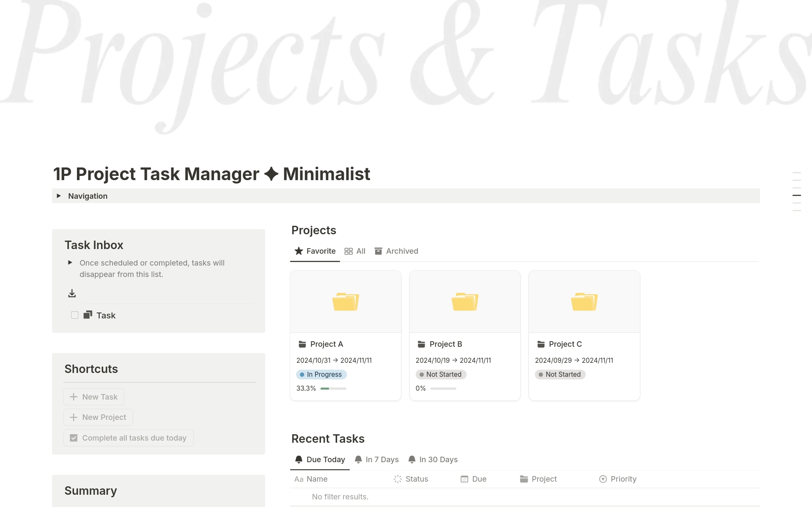Click the export icon in Task Inbox
This screenshot has height=507, width=812.
coord(72,293)
